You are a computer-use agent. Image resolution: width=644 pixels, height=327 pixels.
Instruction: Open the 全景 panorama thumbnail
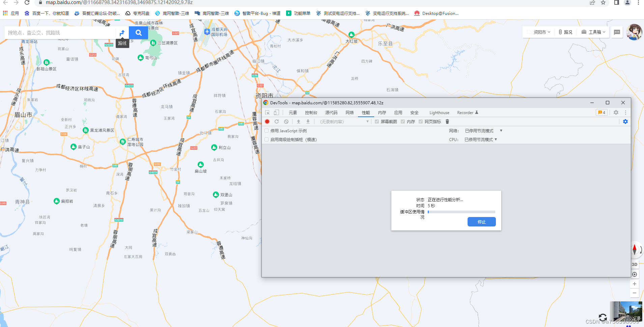click(x=626, y=311)
